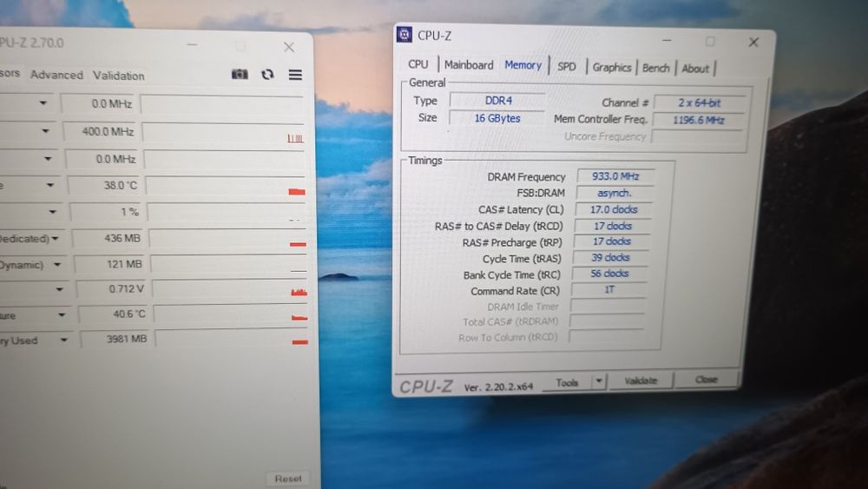Open dropdown beside the 1 % sensor
The width and height of the screenshot is (868, 489).
pyautogui.click(x=53, y=212)
